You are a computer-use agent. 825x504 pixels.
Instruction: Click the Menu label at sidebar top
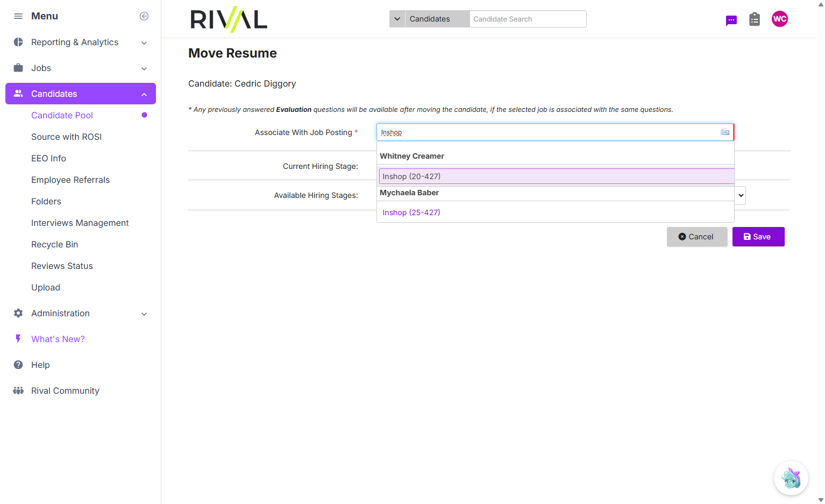(x=45, y=16)
